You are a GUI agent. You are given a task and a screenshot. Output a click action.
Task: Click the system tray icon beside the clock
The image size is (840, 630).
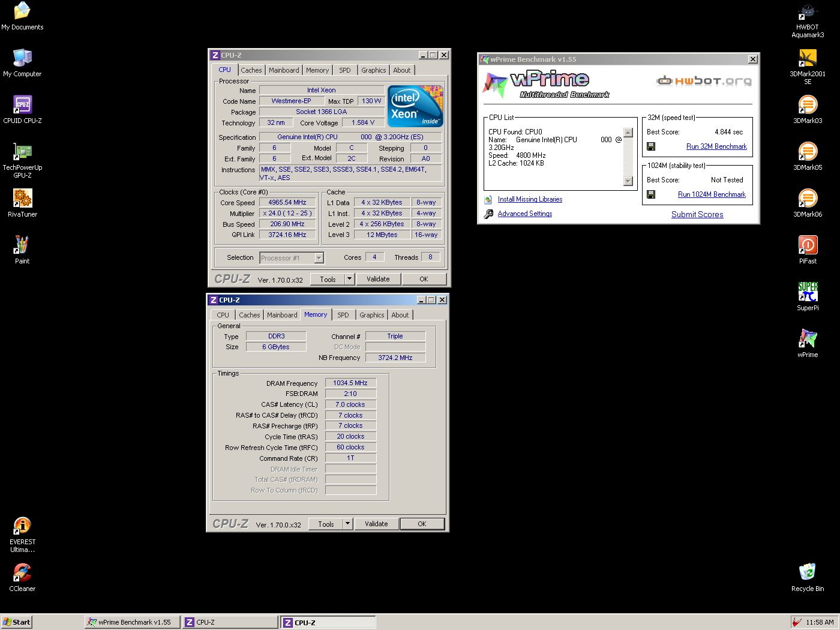click(797, 622)
